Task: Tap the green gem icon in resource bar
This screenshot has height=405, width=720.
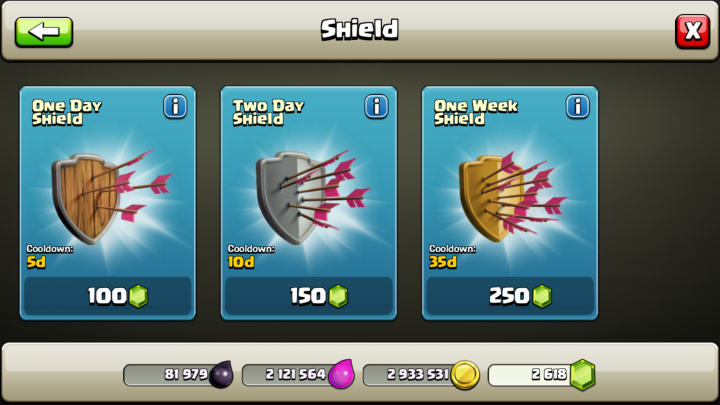Action: (582, 375)
